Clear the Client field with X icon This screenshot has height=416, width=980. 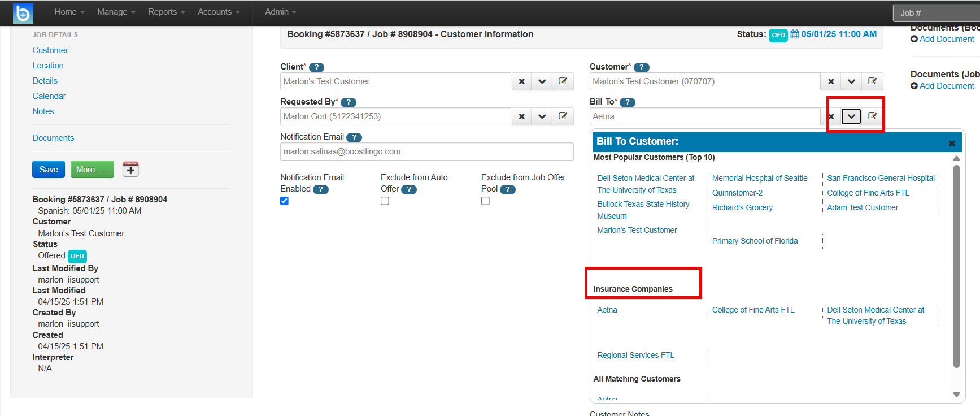click(x=521, y=81)
